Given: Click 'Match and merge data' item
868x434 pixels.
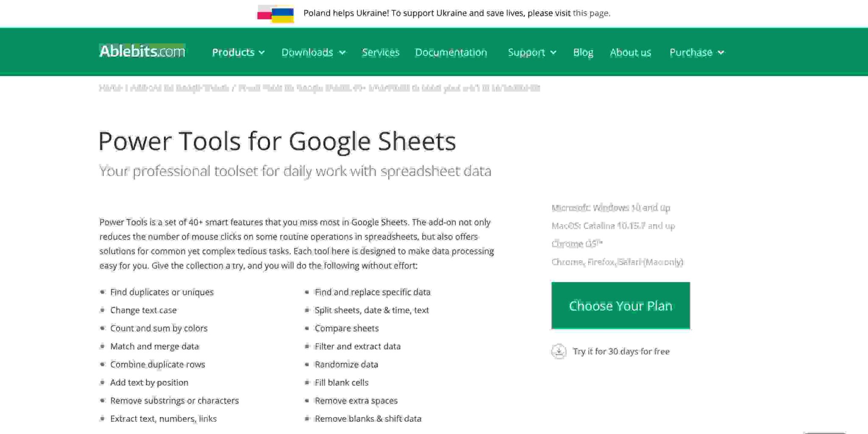Looking at the screenshot, I should (155, 346).
